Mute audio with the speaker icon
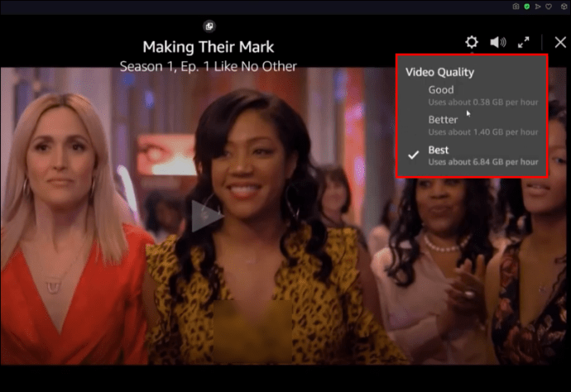This screenshot has height=392, width=571. click(498, 42)
